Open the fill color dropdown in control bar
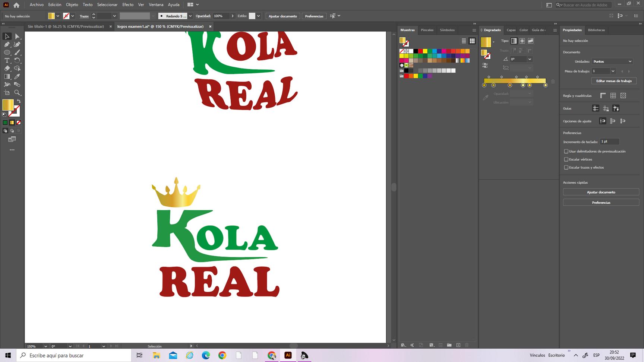 (58, 16)
